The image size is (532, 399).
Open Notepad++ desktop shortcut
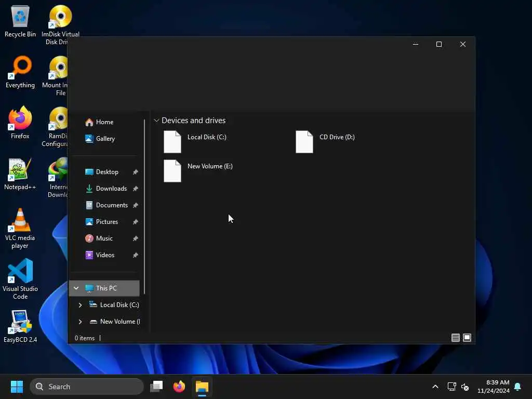20,174
